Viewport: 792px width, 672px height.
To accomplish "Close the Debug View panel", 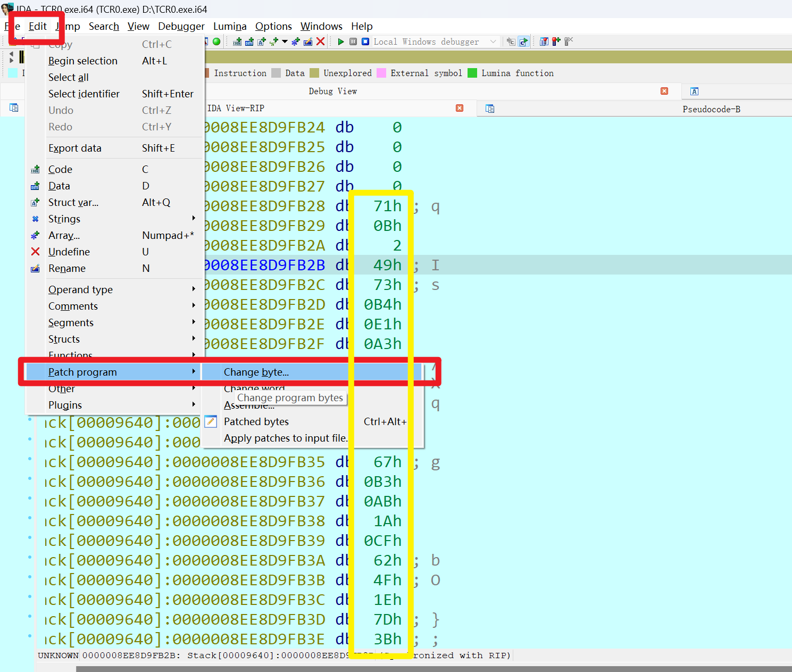I will point(664,91).
